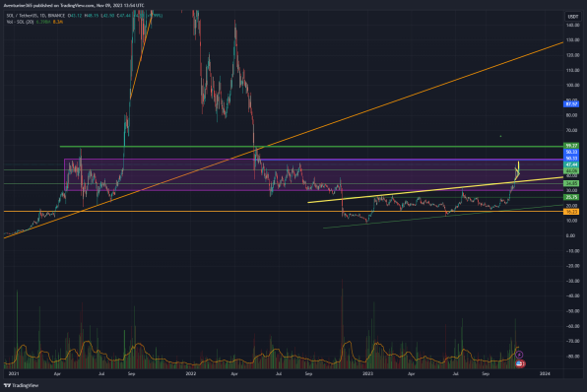This screenshot has height=392, width=587.
Task: Click the teal 47.44 current price label
Action: click(x=571, y=164)
